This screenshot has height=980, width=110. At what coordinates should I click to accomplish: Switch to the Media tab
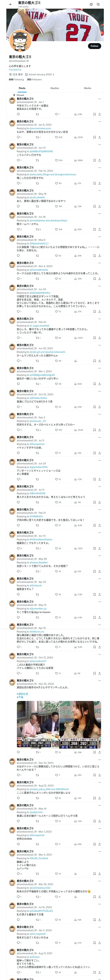pos(87,88)
